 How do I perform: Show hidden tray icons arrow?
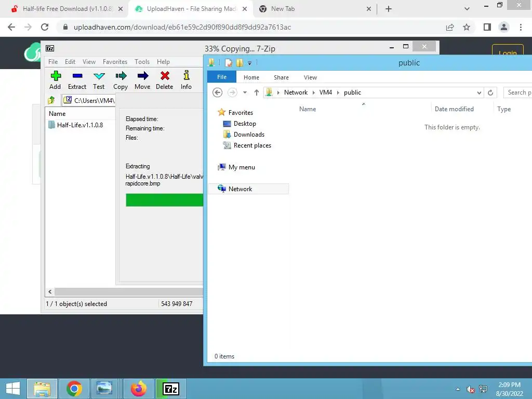458,389
